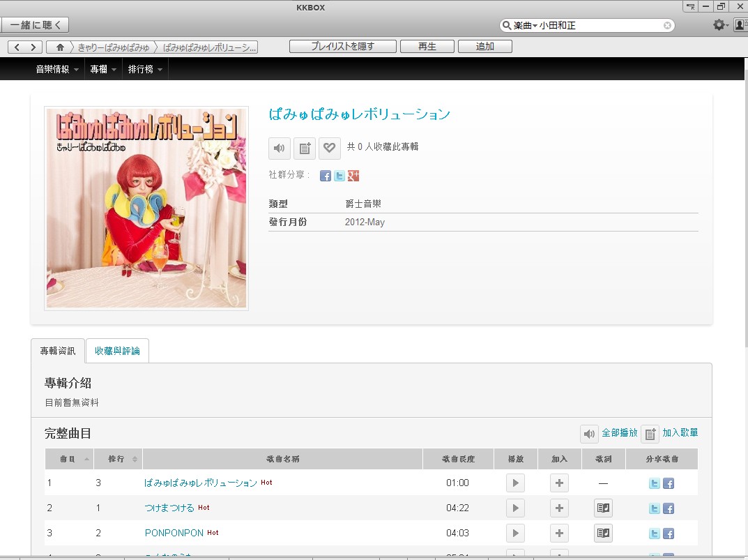
Task: Clear the search field text
Action: point(667,25)
